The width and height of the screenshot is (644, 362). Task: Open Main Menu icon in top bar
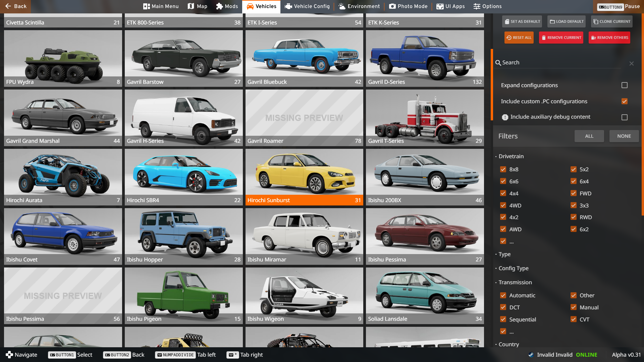(x=146, y=6)
